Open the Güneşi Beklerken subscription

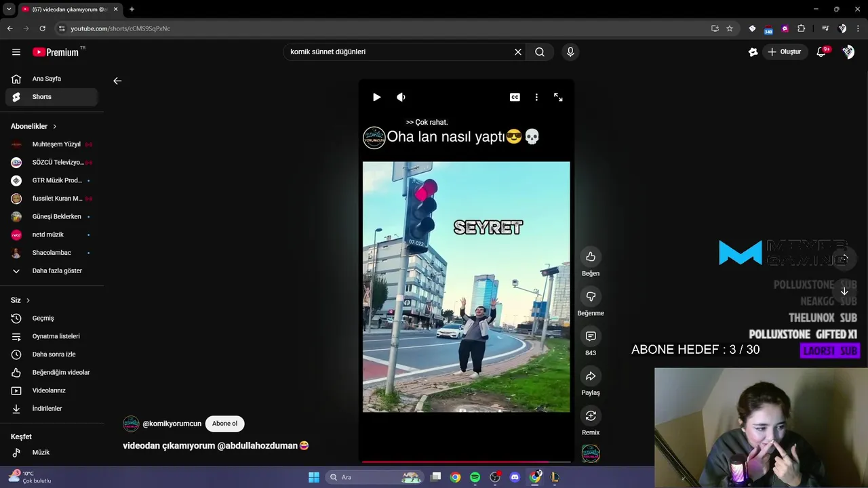pyautogui.click(x=52, y=217)
